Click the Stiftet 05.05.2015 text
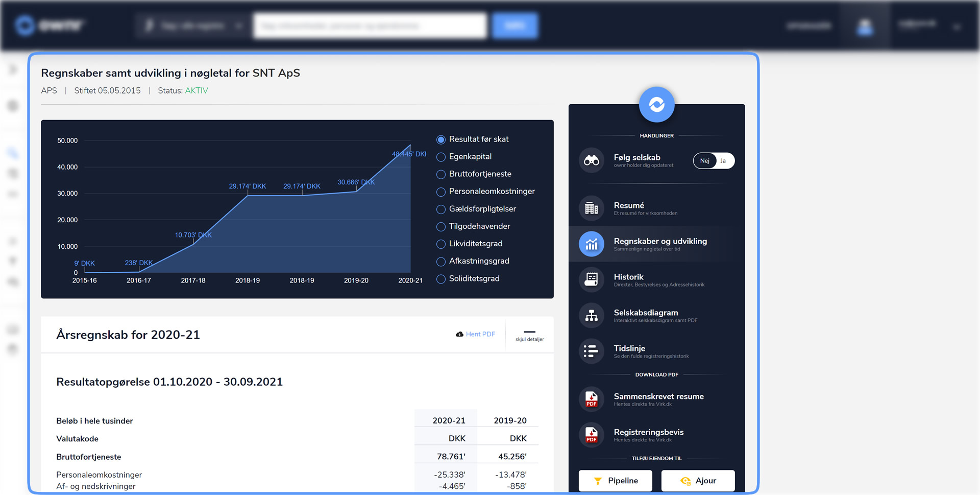The height and width of the screenshot is (495, 980). 107,90
